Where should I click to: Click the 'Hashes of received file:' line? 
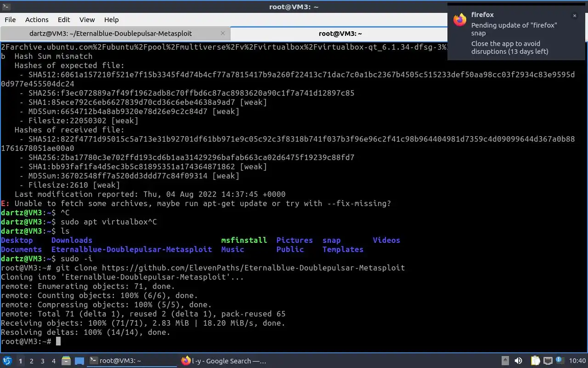(x=69, y=130)
